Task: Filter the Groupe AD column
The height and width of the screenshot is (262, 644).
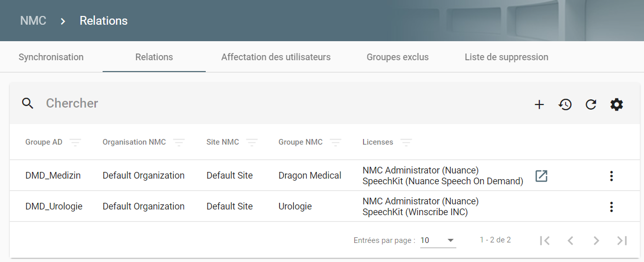Action: [x=75, y=142]
